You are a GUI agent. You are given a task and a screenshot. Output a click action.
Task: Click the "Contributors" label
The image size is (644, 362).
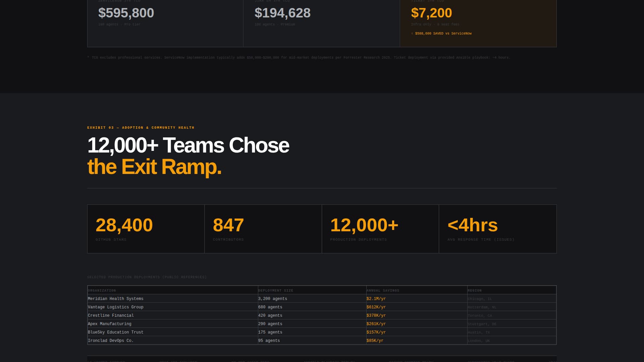click(x=228, y=240)
